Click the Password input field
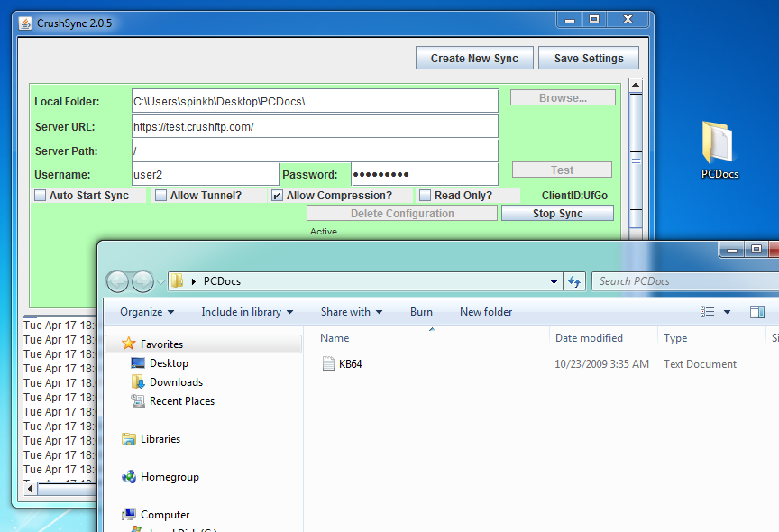779x532 pixels. click(x=425, y=174)
